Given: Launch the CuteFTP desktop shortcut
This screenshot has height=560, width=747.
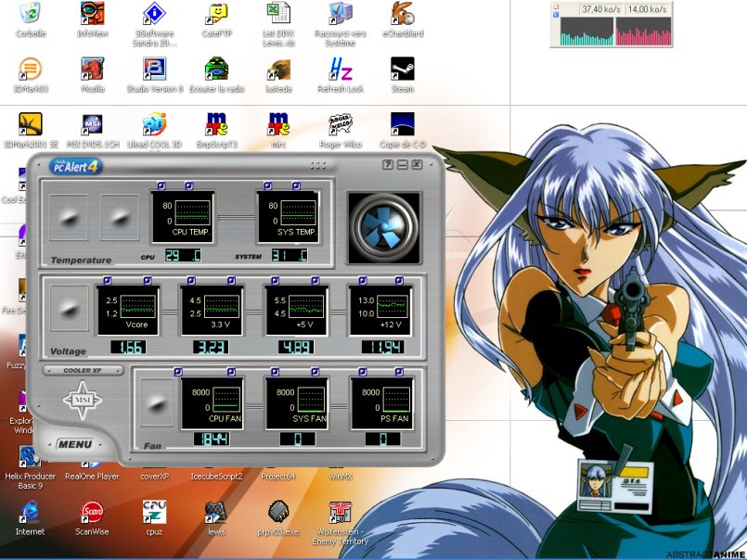Looking at the screenshot, I should 217,13.
